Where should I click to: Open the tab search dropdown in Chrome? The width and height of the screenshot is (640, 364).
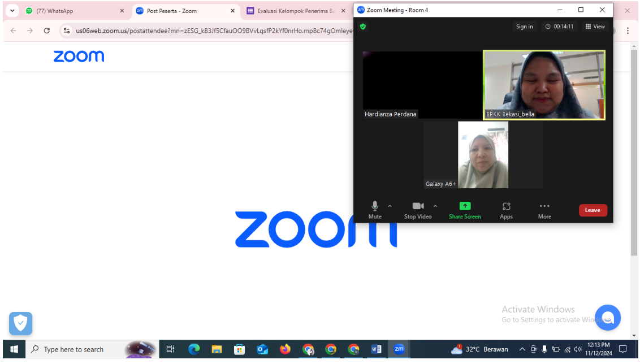click(12, 11)
